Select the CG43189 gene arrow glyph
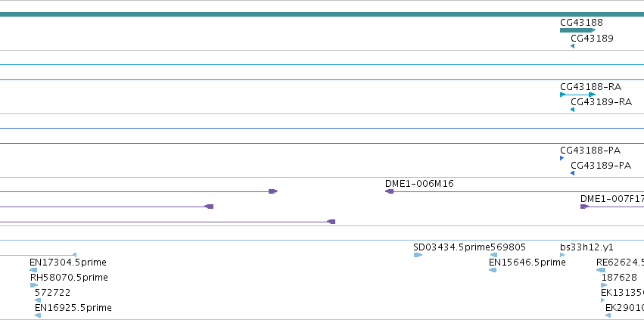 [573, 46]
